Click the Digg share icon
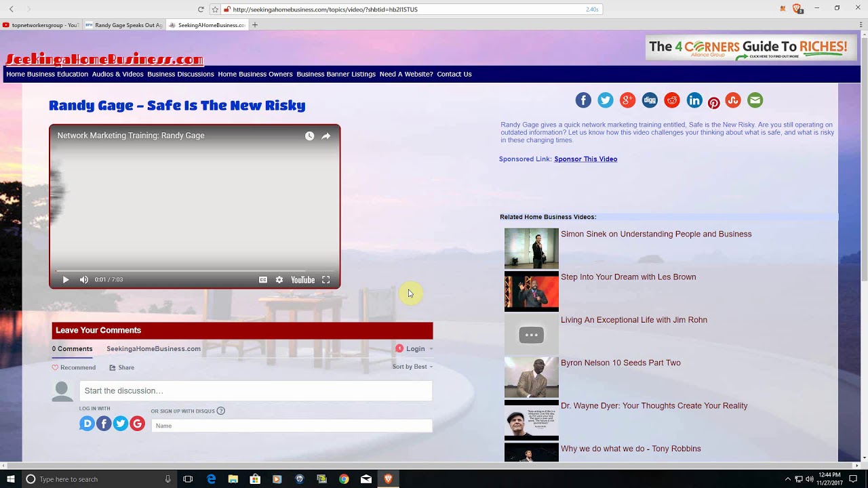The width and height of the screenshot is (868, 488). click(x=650, y=100)
